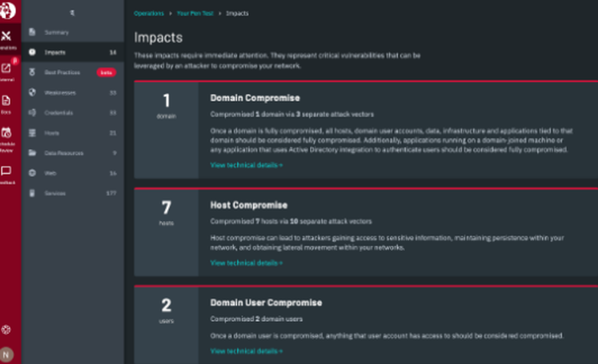The height and width of the screenshot is (364, 598).
Task: Click the logo at top-left corner
Action: pyautogui.click(x=8, y=10)
